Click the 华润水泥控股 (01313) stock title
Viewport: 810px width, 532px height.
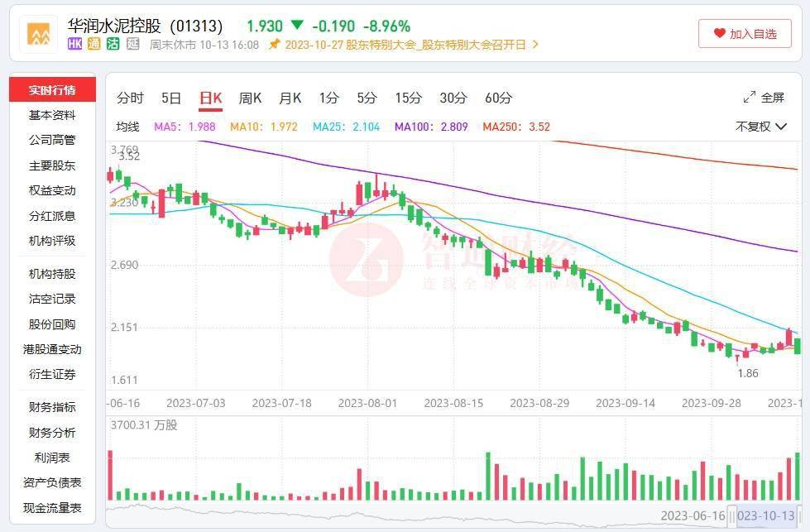145,26
